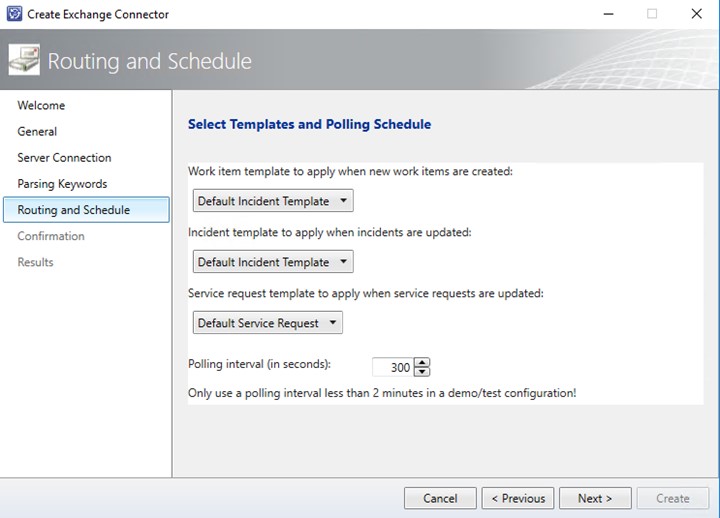This screenshot has width=720, height=518.
Task: Select the General step in sidebar
Action: (37, 131)
